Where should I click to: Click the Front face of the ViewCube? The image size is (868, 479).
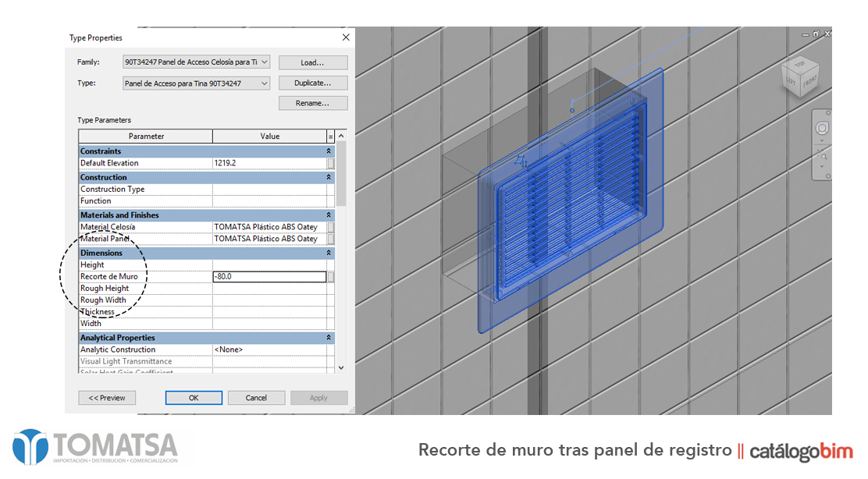pyautogui.click(x=809, y=81)
